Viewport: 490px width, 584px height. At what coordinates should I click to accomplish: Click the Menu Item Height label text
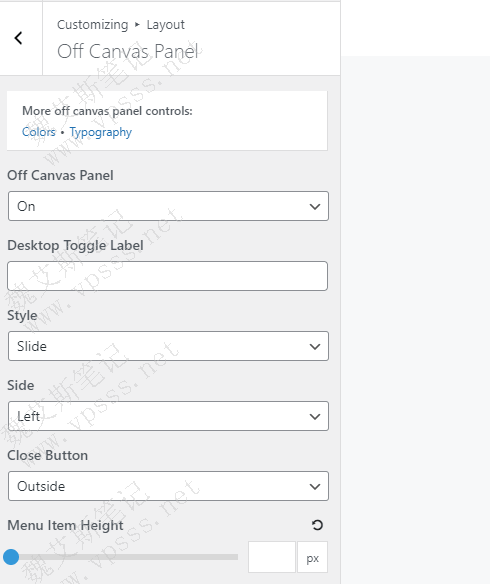coord(65,526)
